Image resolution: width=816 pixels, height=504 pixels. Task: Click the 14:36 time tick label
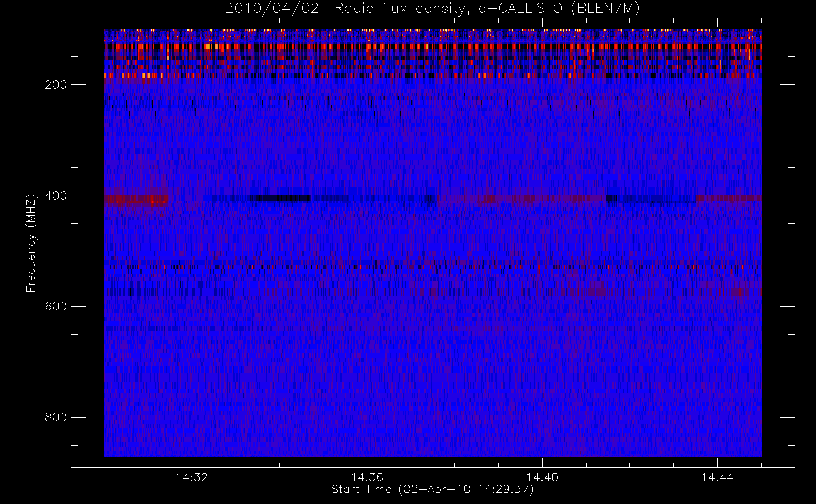pyautogui.click(x=367, y=477)
